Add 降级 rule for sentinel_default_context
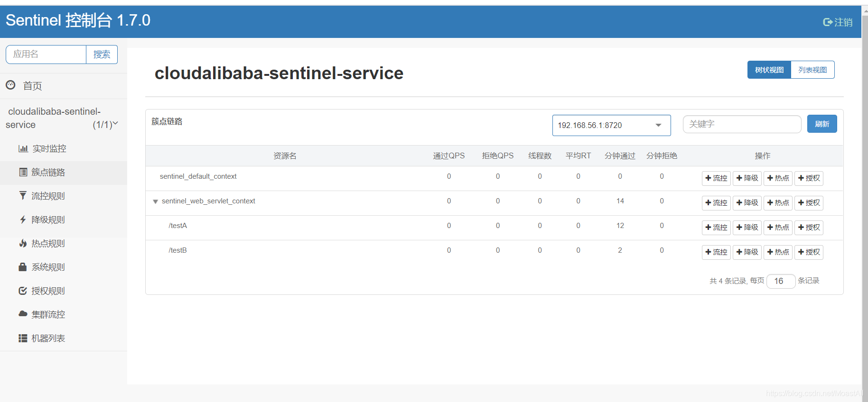The image size is (868, 402). pos(747,178)
